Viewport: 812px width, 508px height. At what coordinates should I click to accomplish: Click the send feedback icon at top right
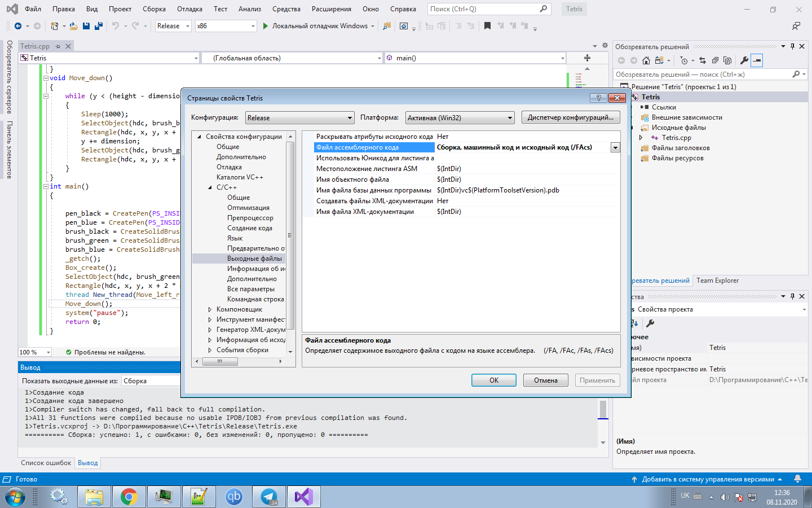796,26
